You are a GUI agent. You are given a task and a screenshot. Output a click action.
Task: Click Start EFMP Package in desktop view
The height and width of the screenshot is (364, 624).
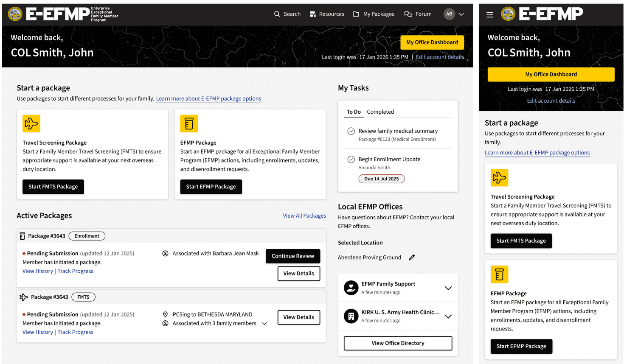click(x=211, y=187)
